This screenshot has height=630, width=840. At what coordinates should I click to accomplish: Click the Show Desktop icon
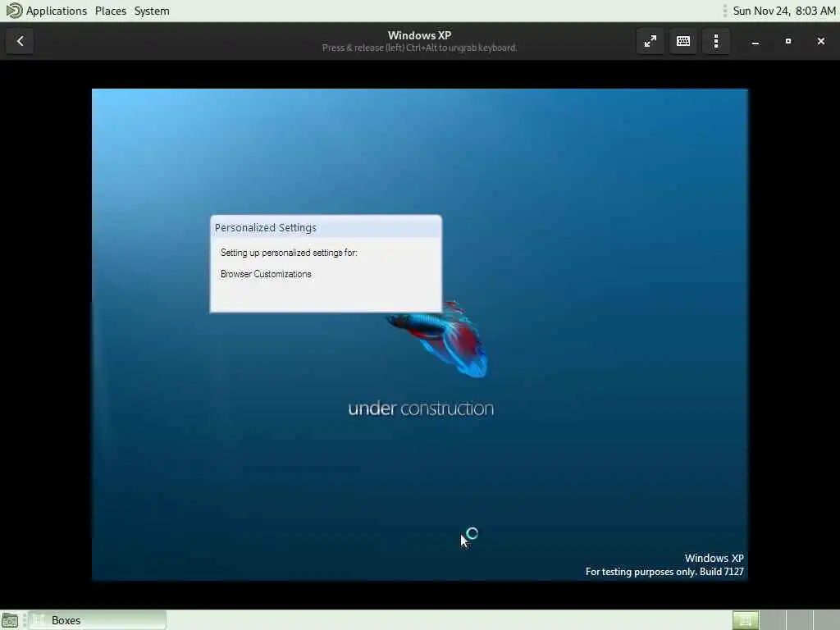10,620
